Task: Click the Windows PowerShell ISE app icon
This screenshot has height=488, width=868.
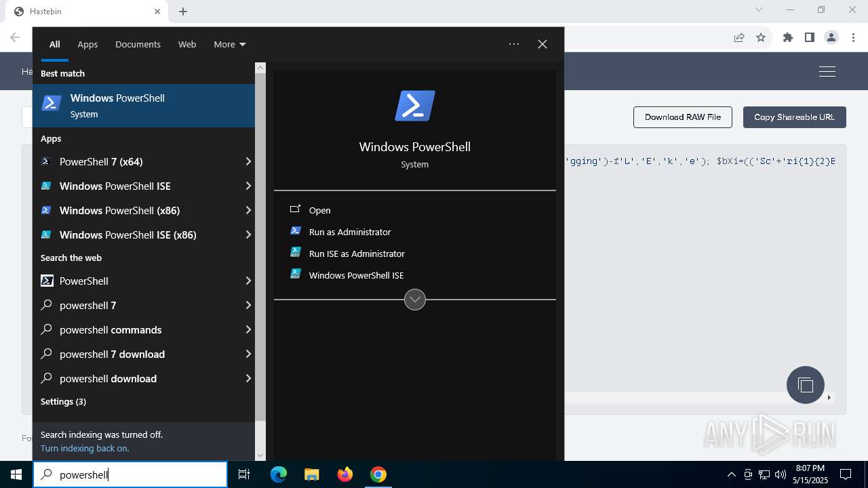Action: pos(46,186)
